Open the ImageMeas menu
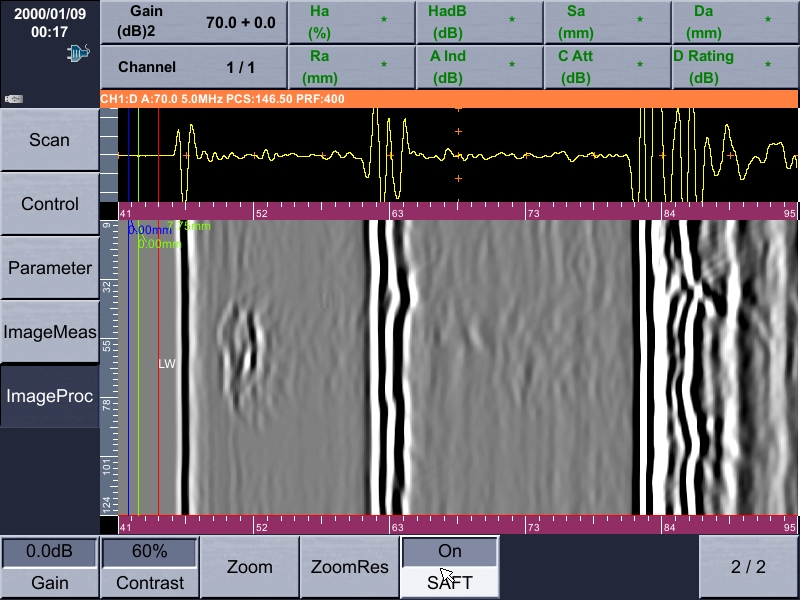This screenshot has width=800, height=600. (x=49, y=332)
